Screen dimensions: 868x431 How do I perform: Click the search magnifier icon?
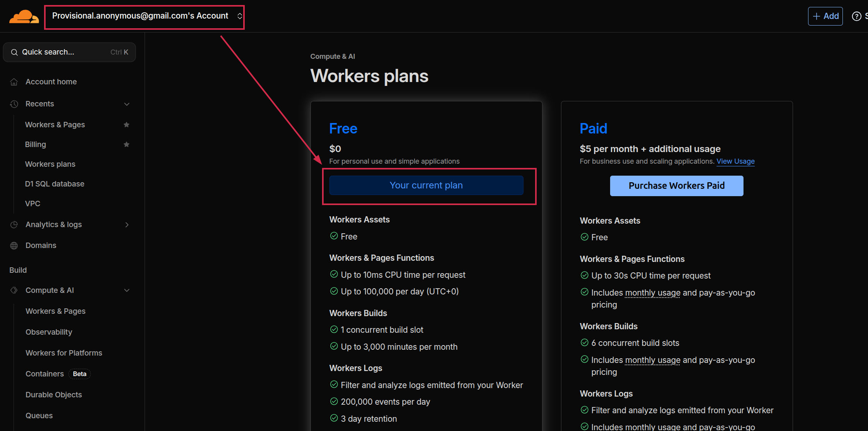(x=14, y=52)
